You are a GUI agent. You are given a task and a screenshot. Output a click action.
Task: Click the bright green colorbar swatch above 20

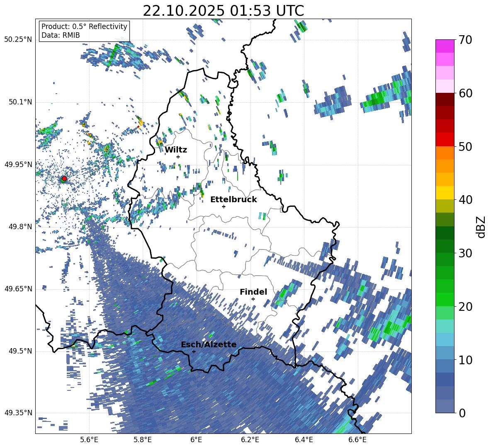pos(445,299)
